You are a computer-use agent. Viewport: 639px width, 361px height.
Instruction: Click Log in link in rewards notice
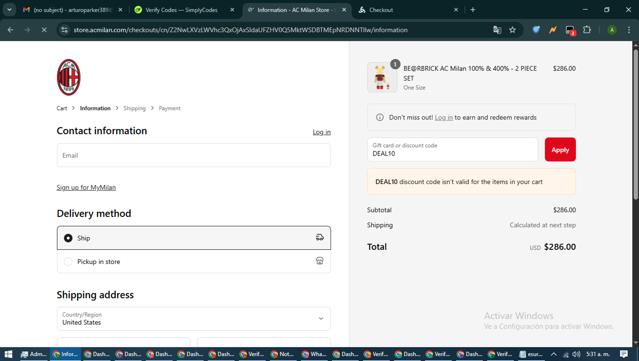coord(444,117)
